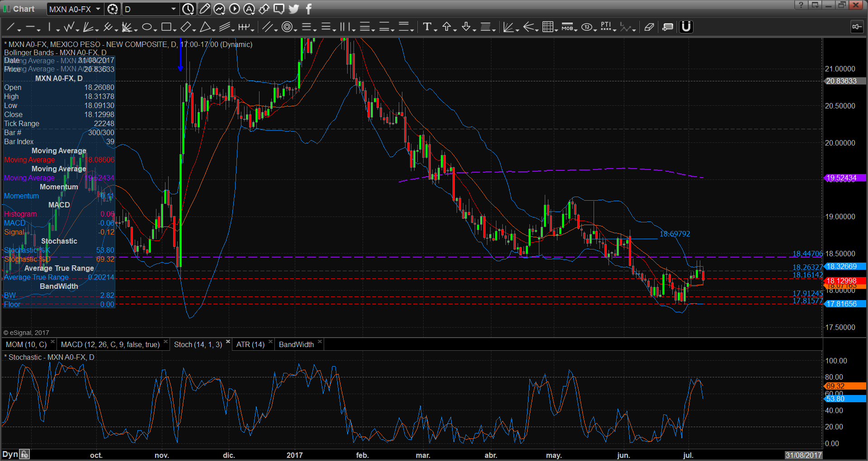868x461 pixels.
Task: Open the chart comment speech bubble
Action: point(279,9)
